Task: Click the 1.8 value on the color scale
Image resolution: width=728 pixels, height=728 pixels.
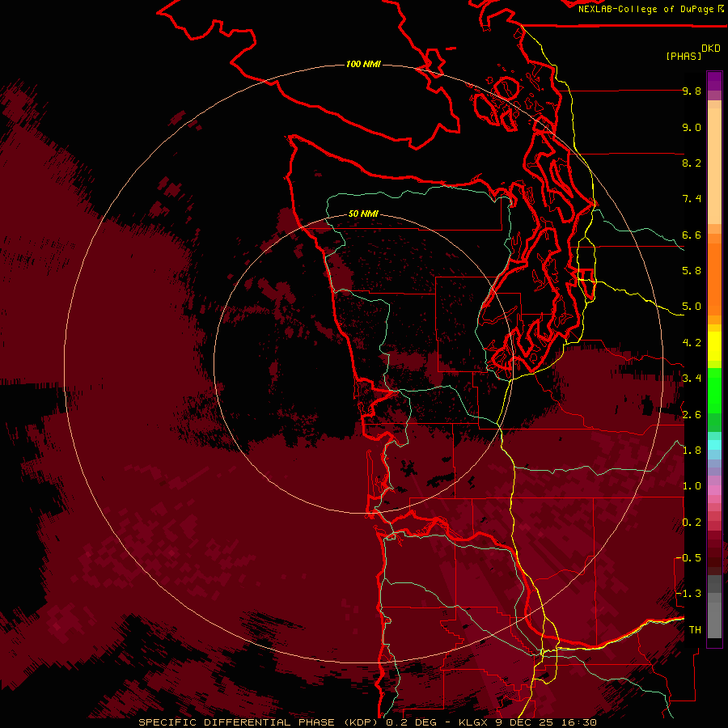Action: pos(692,451)
